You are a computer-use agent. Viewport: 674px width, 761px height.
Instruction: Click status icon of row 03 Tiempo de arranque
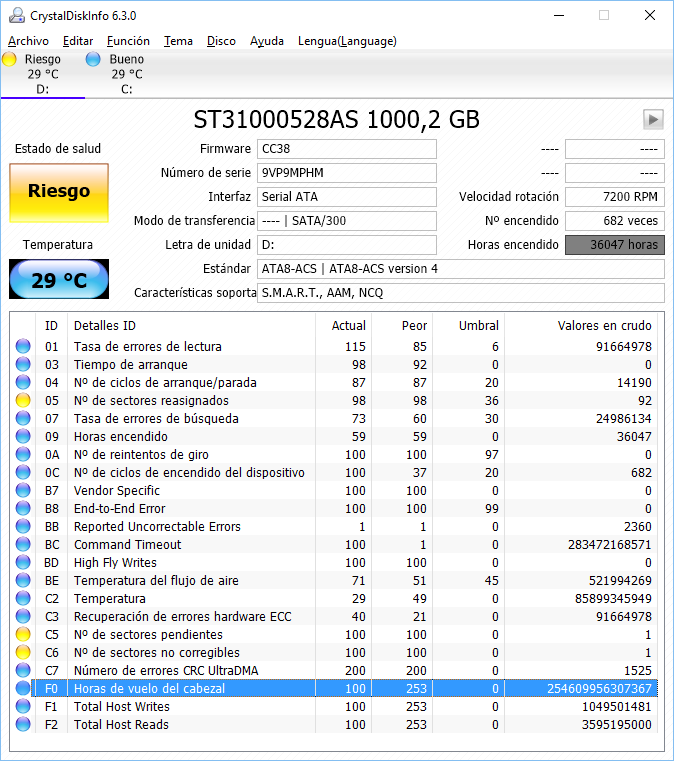(x=23, y=364)
